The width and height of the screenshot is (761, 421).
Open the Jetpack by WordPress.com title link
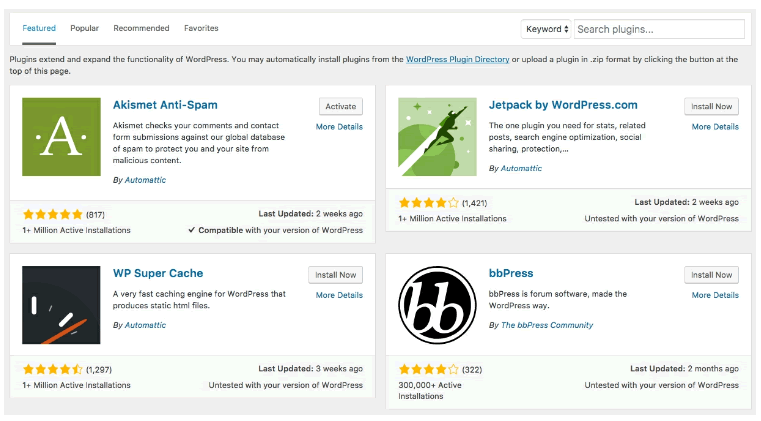[x=563, y=105]
